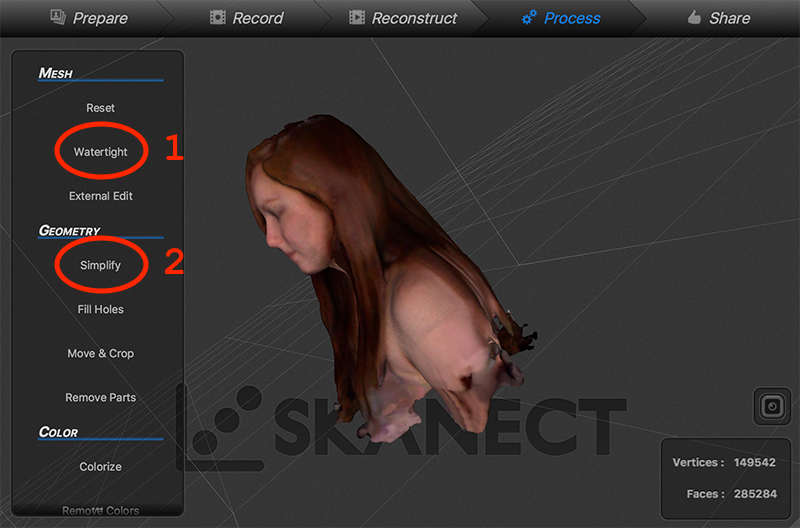Image resolution: width=800 pixels, height=528 pixels.
Task: Click the Geometry section header
Action: 69,231
